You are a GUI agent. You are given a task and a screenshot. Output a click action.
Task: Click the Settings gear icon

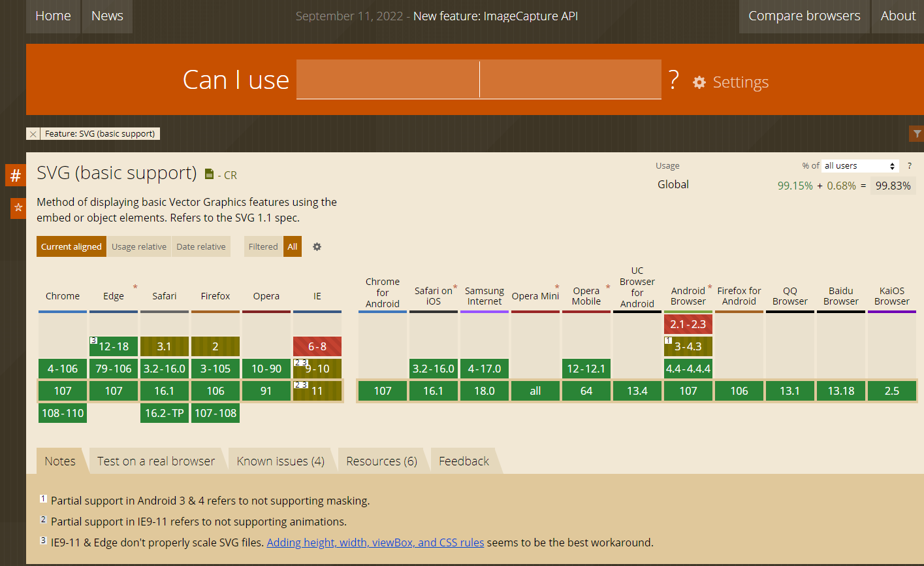699,82
